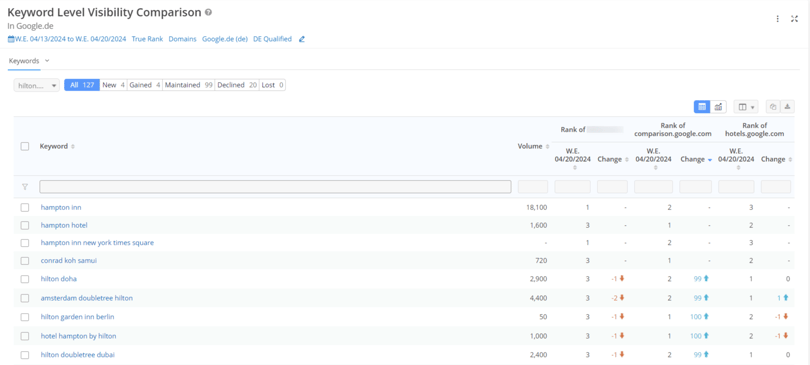
Task: Open the hilton doha keyword link
Action: point(59,279)
